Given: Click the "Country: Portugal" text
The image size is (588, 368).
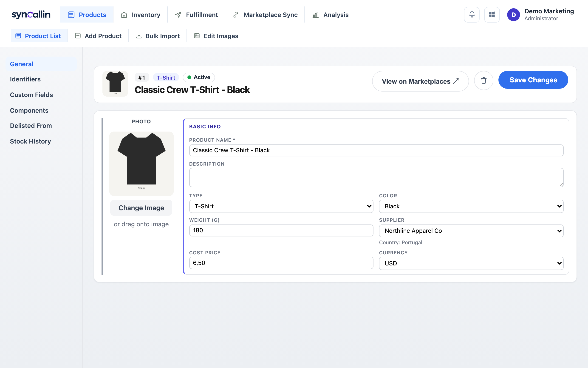Looking at the screenshot, I should (400, 242).
